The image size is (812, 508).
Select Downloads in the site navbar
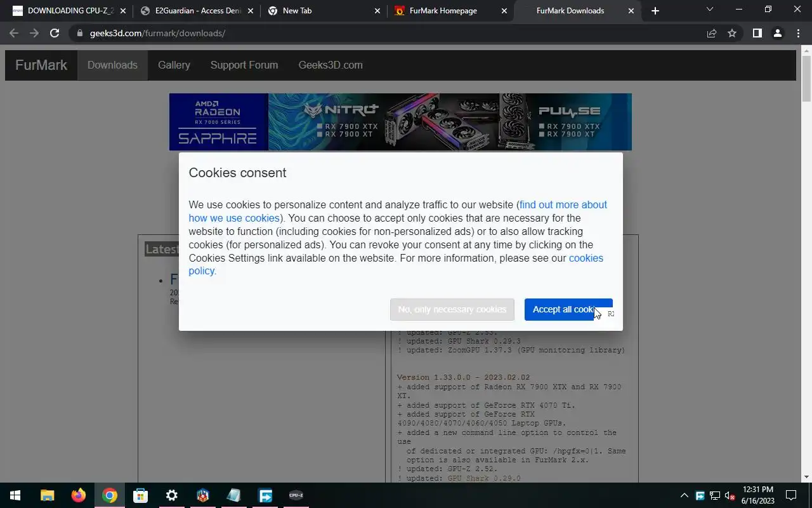point(112,65)
